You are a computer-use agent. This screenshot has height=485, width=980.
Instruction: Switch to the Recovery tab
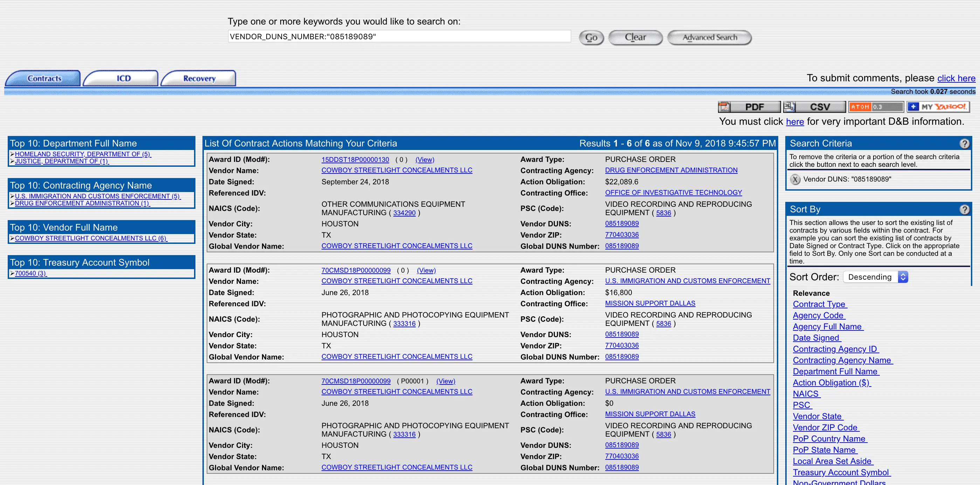tap(199, 78)
